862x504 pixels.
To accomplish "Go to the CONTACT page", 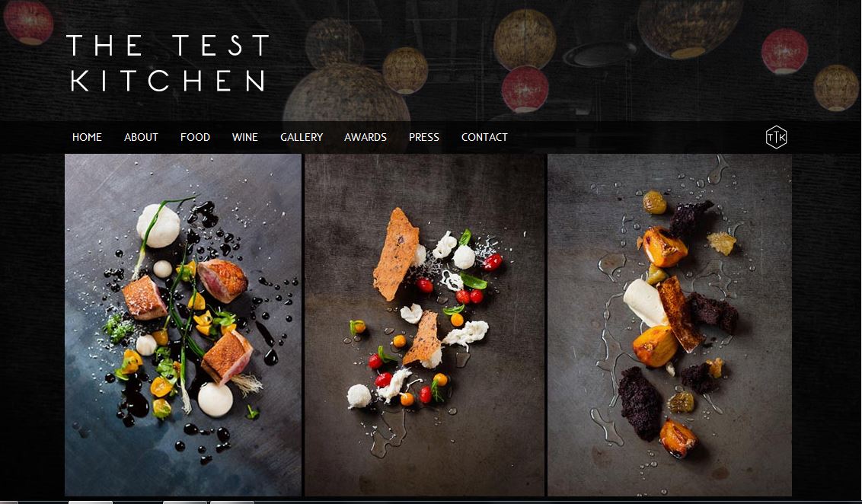I will click(x=484, y=137).
